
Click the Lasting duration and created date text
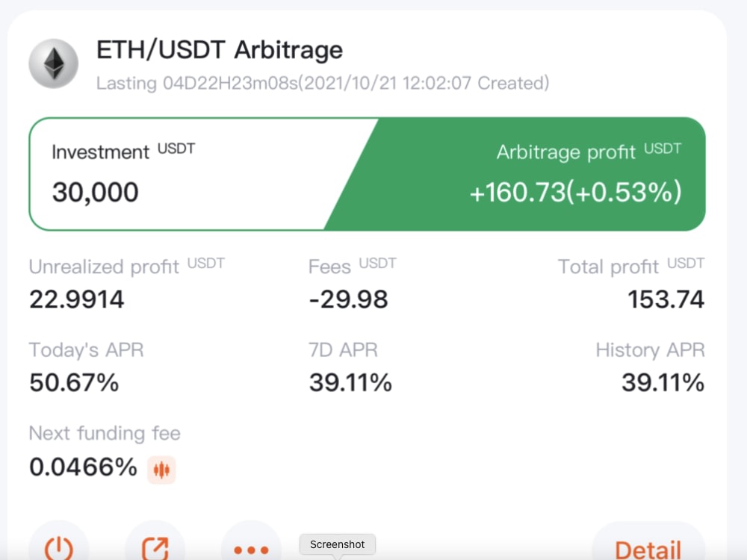coord(323,84)
